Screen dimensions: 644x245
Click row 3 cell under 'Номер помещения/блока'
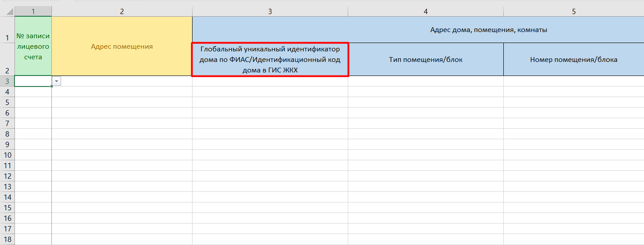pos(574,81)
